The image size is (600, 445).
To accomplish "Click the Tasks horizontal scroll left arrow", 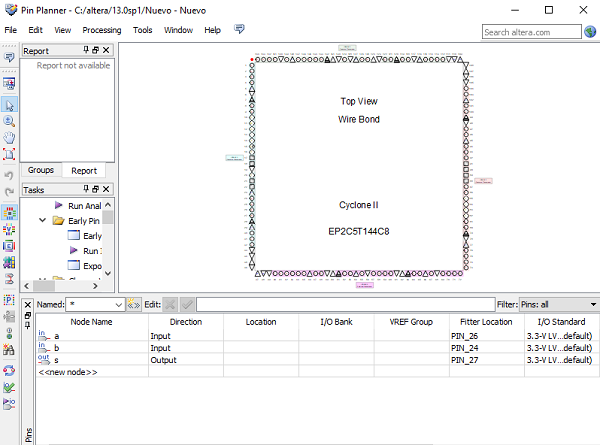I will pos(26,285).
